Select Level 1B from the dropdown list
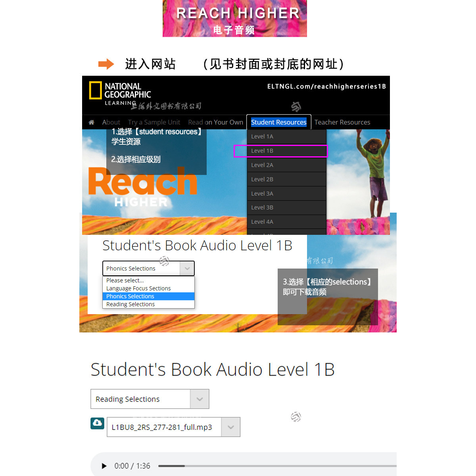This screenshot has width=476, height=476. click(x=286, y=151)
